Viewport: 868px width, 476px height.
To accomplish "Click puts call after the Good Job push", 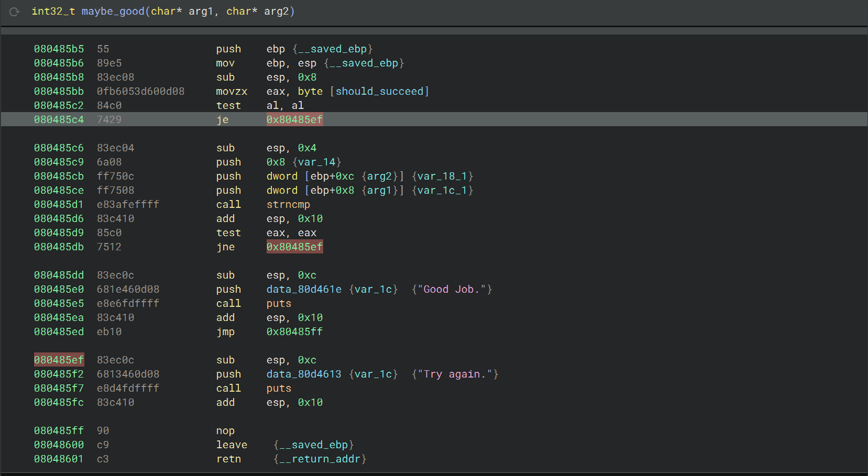I will tap(279, 303).
